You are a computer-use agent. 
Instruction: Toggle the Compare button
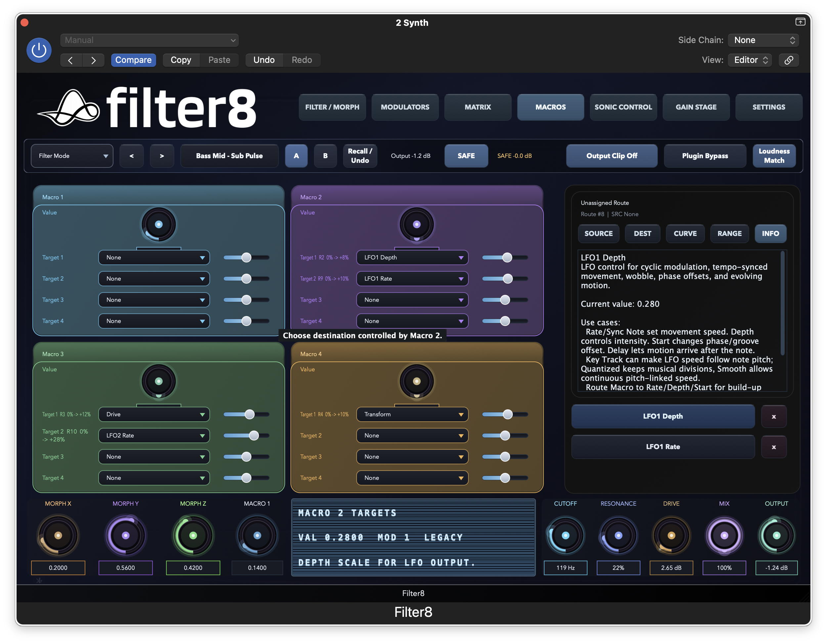(133, 60)
